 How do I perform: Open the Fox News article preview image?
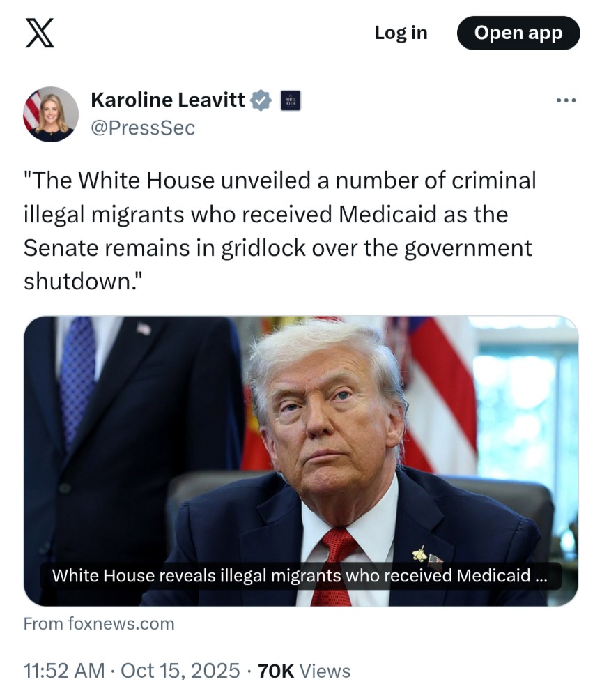[x=301, y=461]
